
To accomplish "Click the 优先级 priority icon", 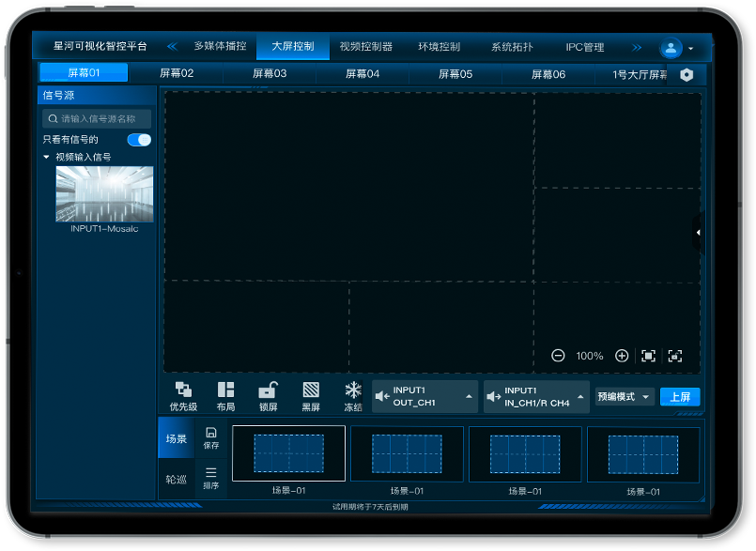I will [x=183, y=390].
